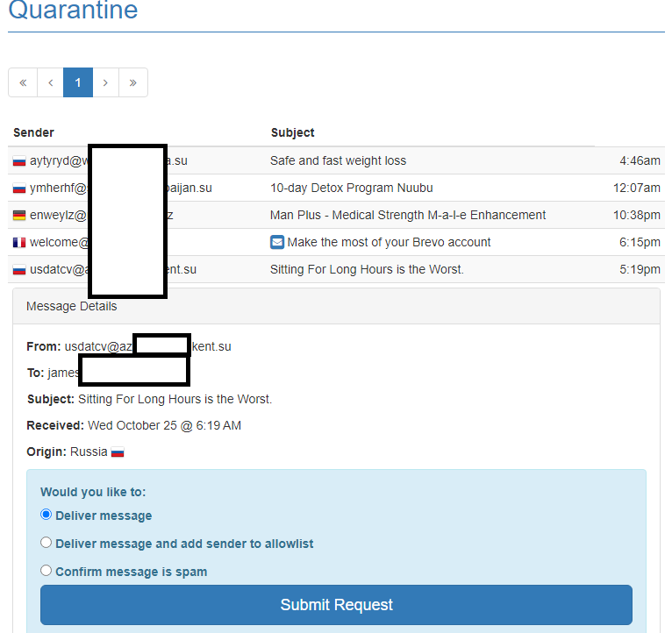The width and height of the screenshot is (672, 633).
Task: Click the 5:19pm timestamp
Action: pyautogui.click(x=640, y=269)
